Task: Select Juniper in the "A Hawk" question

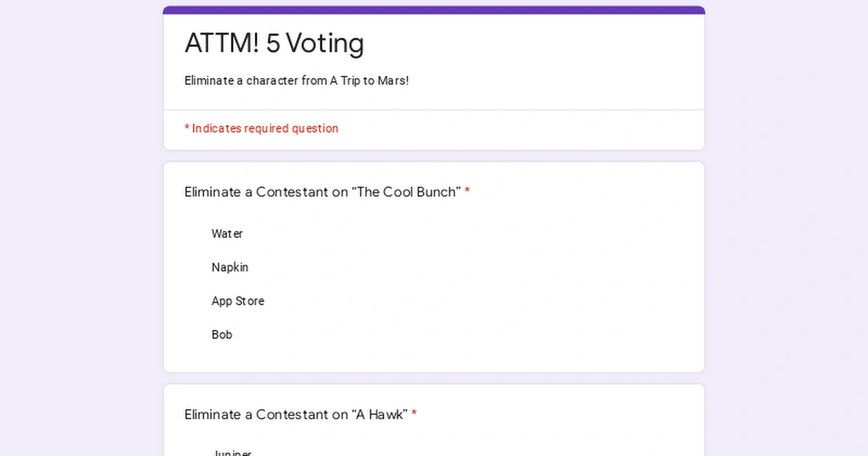Action: pyautogui.click(x=194, y=452)
